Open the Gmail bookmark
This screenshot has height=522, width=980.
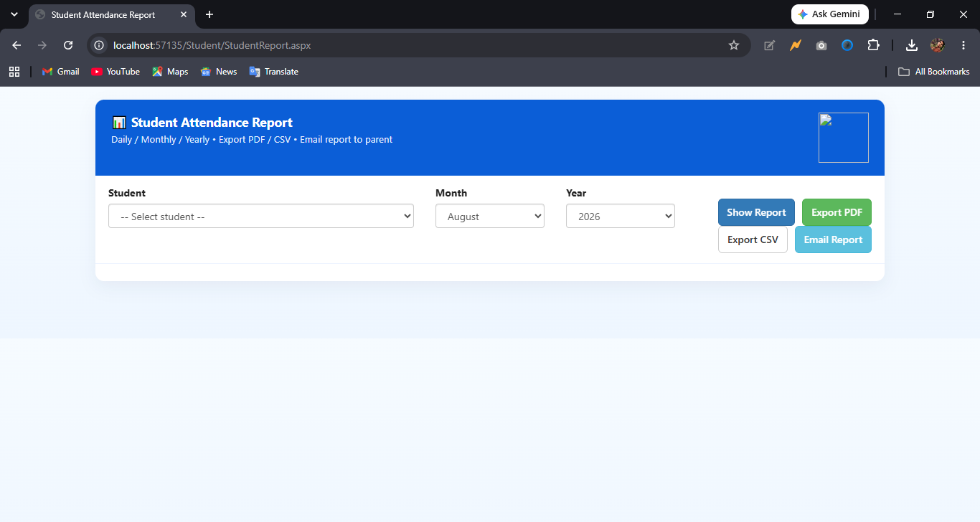[x=61, y=72]
